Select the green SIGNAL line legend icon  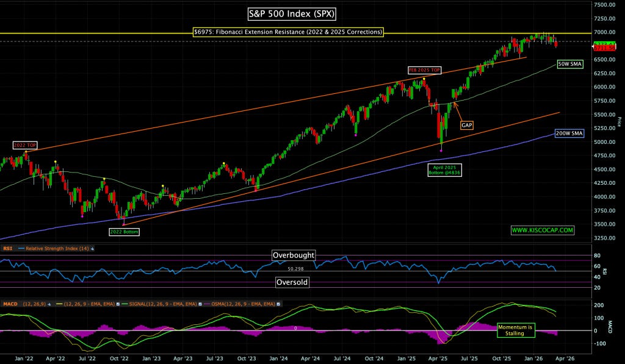coord(125,303)
